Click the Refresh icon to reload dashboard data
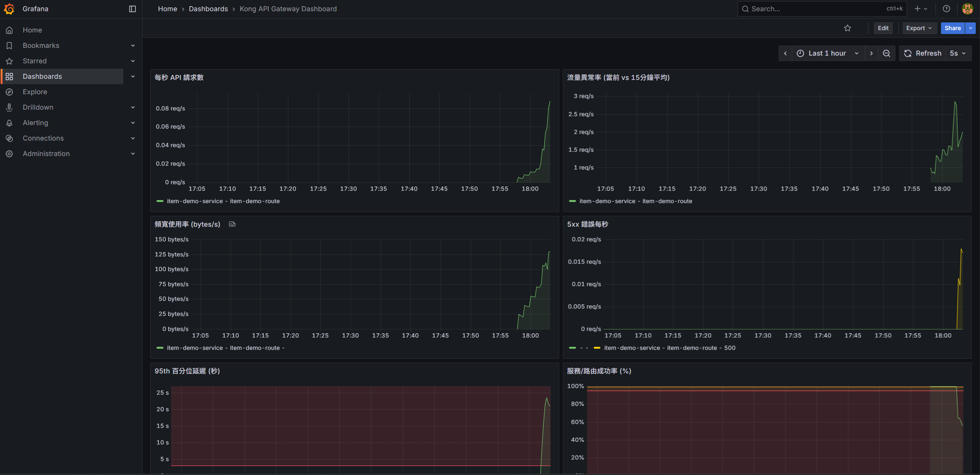Screen dimensions: 980x475 (x=908, y=53)
